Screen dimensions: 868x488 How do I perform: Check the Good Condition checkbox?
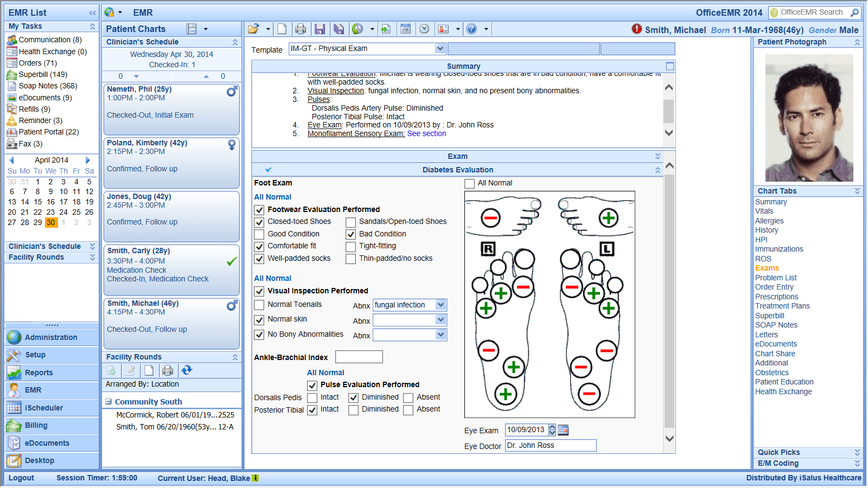[x=259, y=234]
